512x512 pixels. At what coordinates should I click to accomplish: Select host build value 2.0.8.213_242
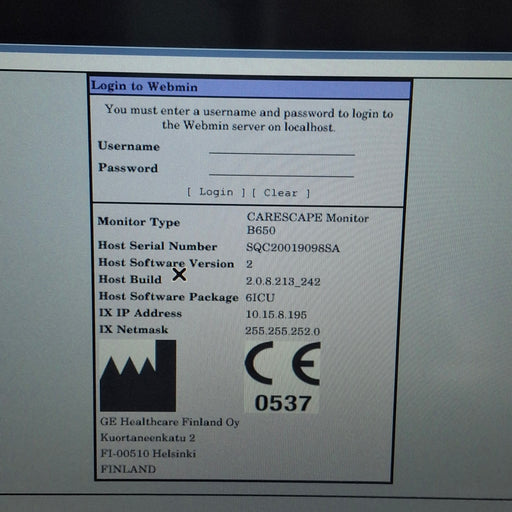[283, 281]
